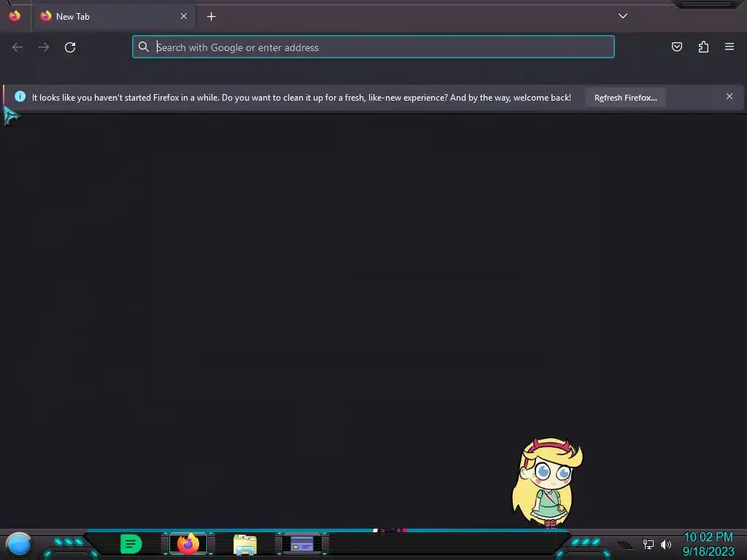Open a new tab with the plus button
Viewport: 747px width, 560px height.
[211, 17]
